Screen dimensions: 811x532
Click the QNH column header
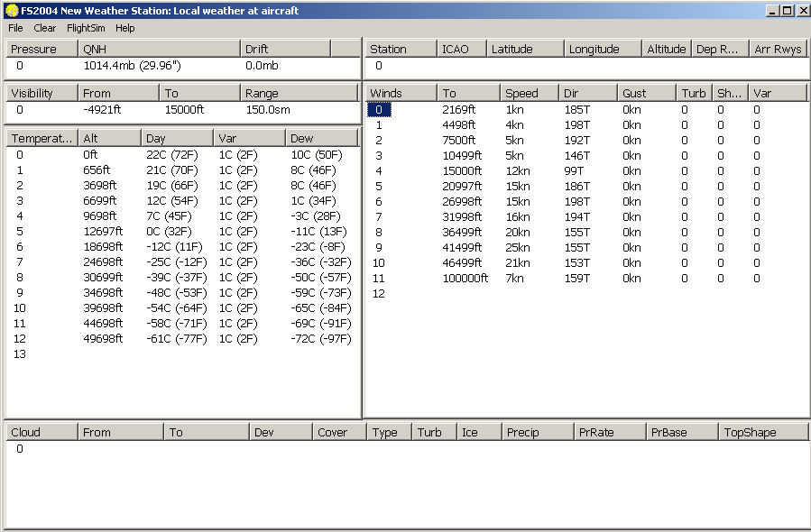[159, 49]
